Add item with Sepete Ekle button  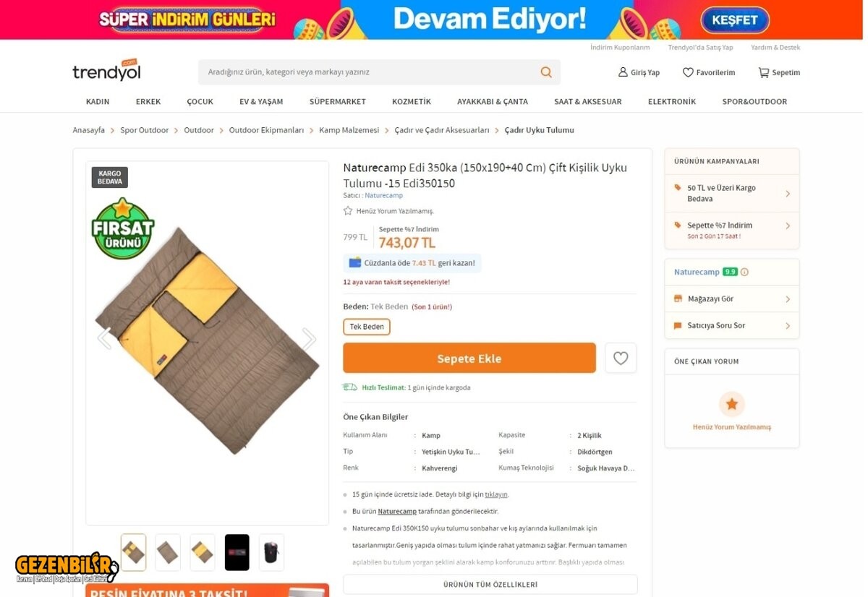click(x=469, y=358)
